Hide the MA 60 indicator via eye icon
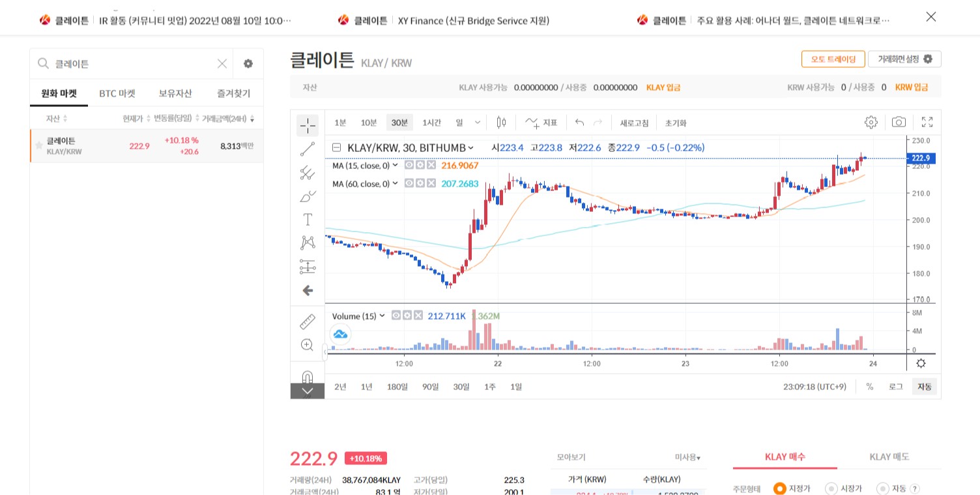The width and height of the screenshot is (980, 495). pyautogui.click(x=409, y=184)
